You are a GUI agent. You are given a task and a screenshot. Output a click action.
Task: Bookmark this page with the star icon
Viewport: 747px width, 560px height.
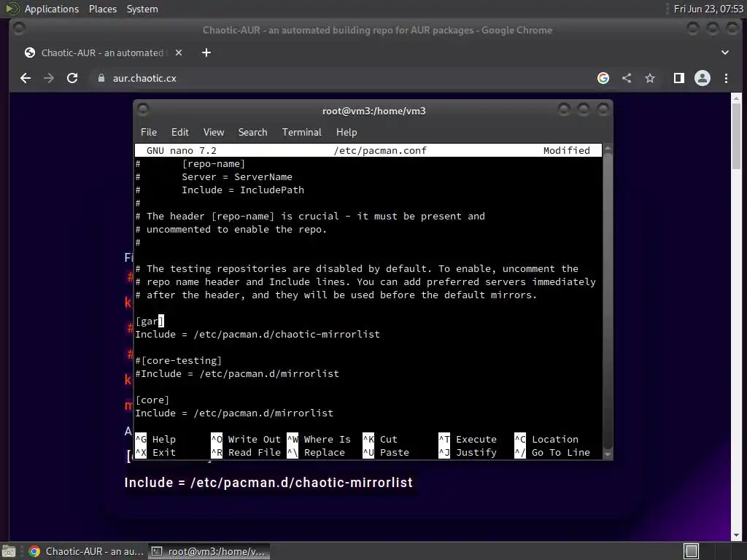click(650, 78)
